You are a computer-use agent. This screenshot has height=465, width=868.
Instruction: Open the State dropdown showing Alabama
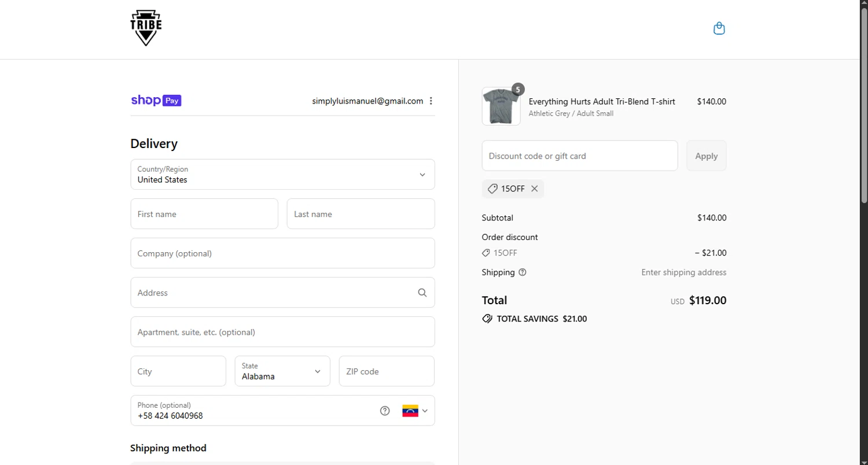282,371
